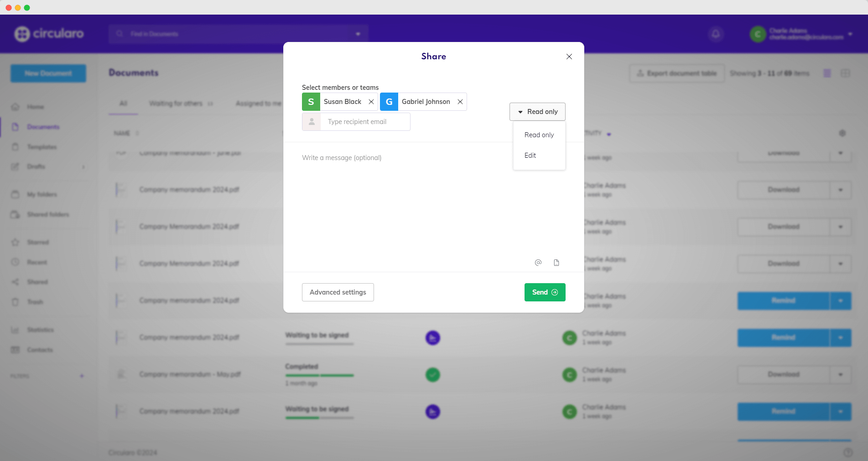Click Susan Black's green S avatar

click(x=311, y=102)
